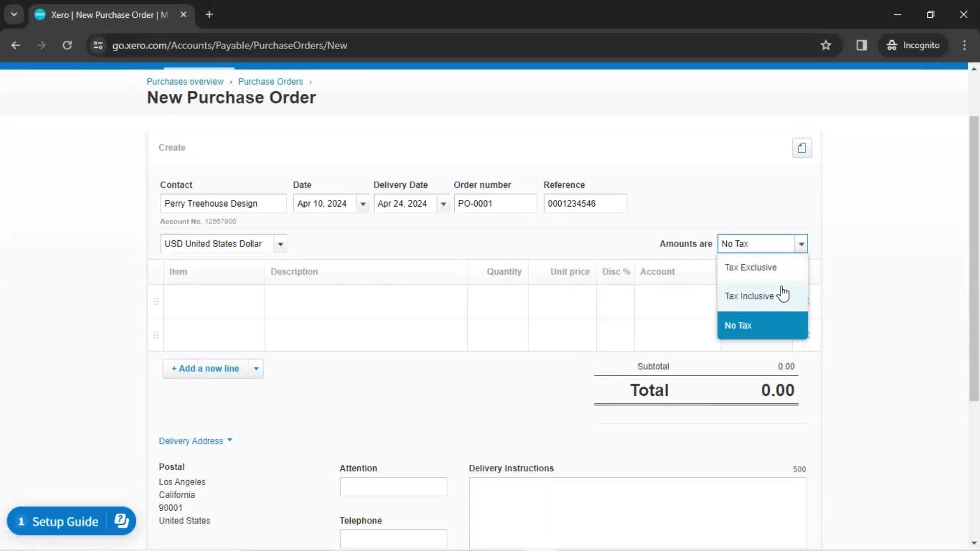The image size is (980, 551).
Task: Click the help question icon in Setup Guide
Action: (121, 521)
